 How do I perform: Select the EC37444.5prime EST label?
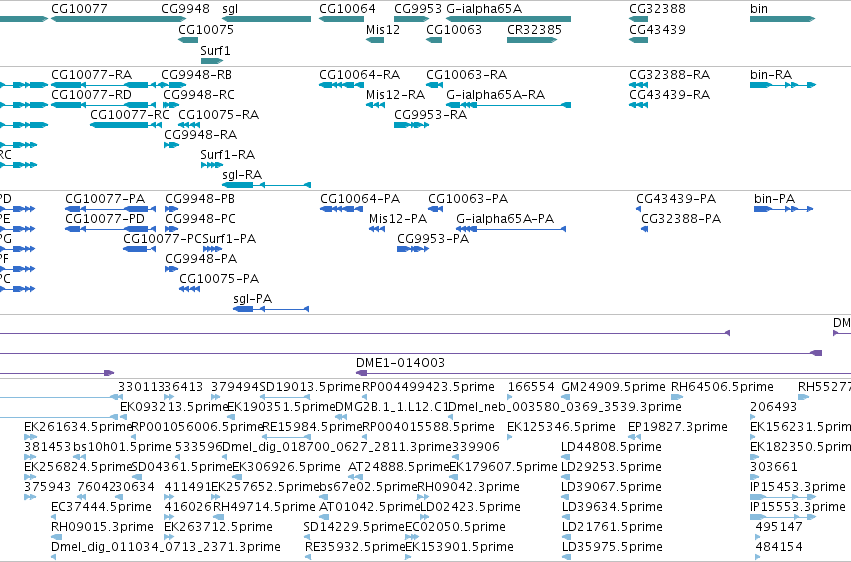pyautogui.click(x=101, y=507)
